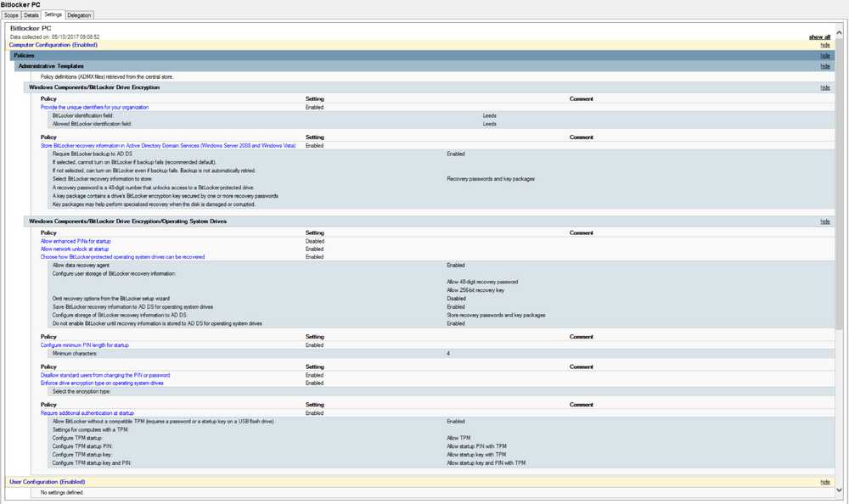Viewport: 849px width, 504px height.
Task: Open 'Enforce drive encryption type on operating system drives'
Action: (x=102, y=383)
